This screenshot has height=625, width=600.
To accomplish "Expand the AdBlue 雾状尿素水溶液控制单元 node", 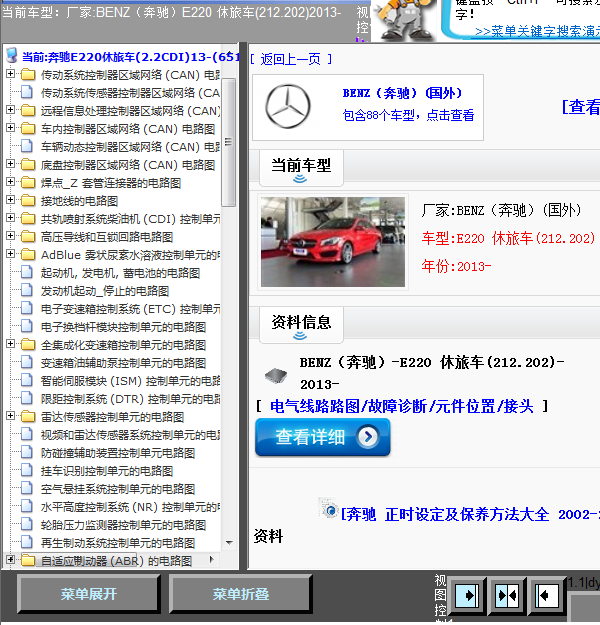I will click(10, 254).
